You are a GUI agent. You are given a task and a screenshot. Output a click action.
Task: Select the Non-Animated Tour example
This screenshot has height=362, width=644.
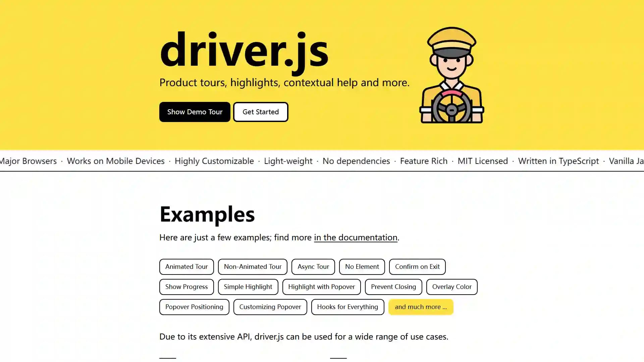click(253, 266)
